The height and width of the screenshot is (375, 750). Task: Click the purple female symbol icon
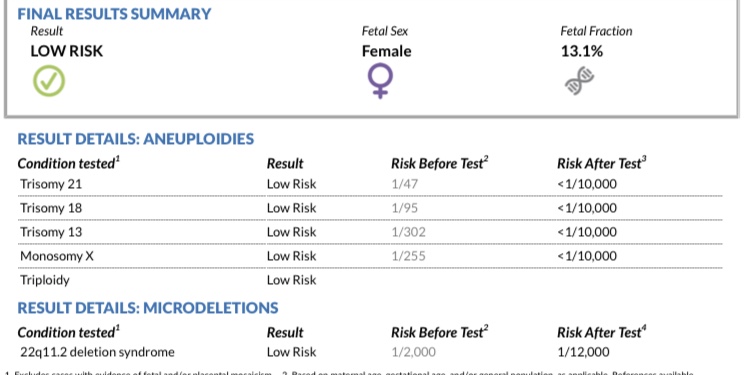pos(380,81)
